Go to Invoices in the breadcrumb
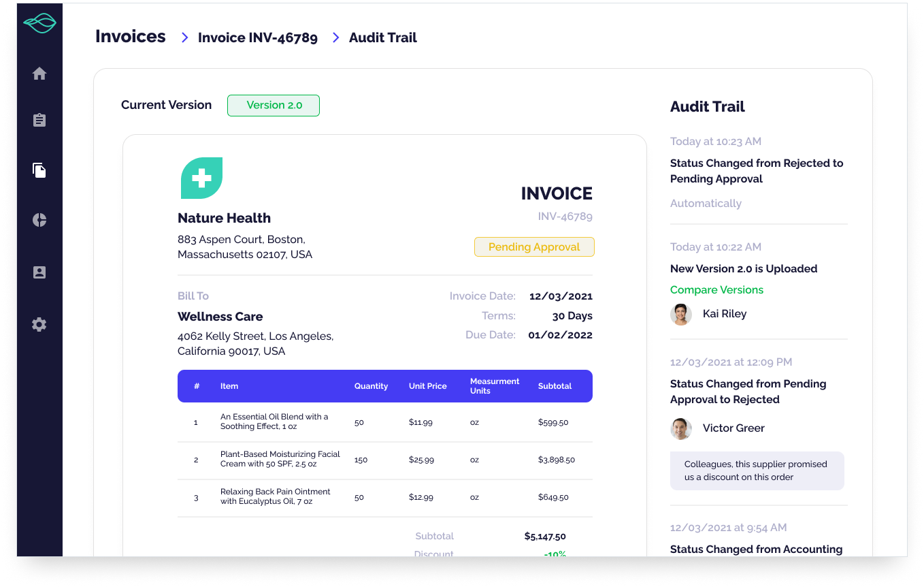This screenshot has width=924, height=587. (131, 37)
